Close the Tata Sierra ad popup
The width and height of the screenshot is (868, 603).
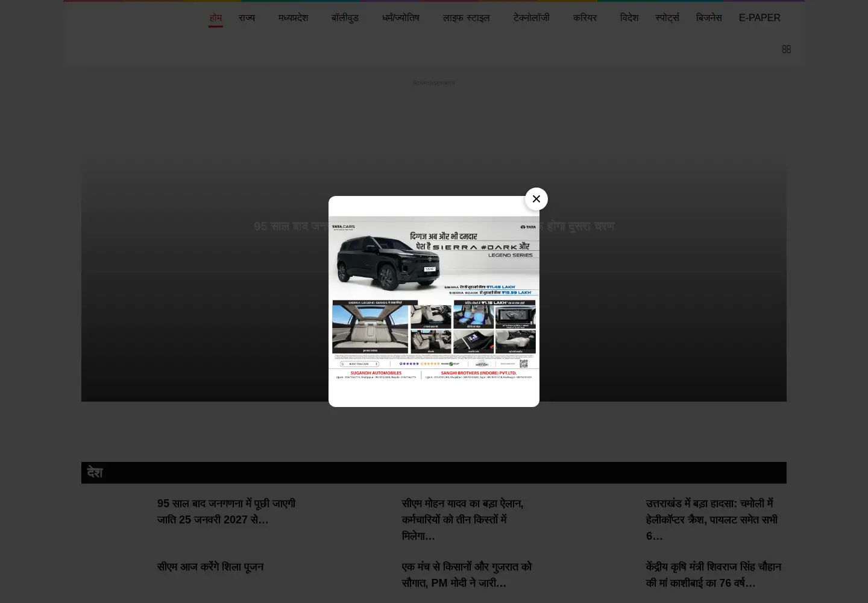(536, 199)
